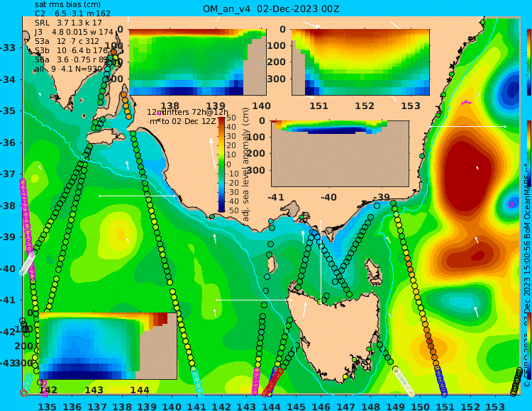The image size is (532, 411).
Task: Select the S6a 3.6 0.75 statistics row
Action: pyautogui.click(x=71, y=60)
